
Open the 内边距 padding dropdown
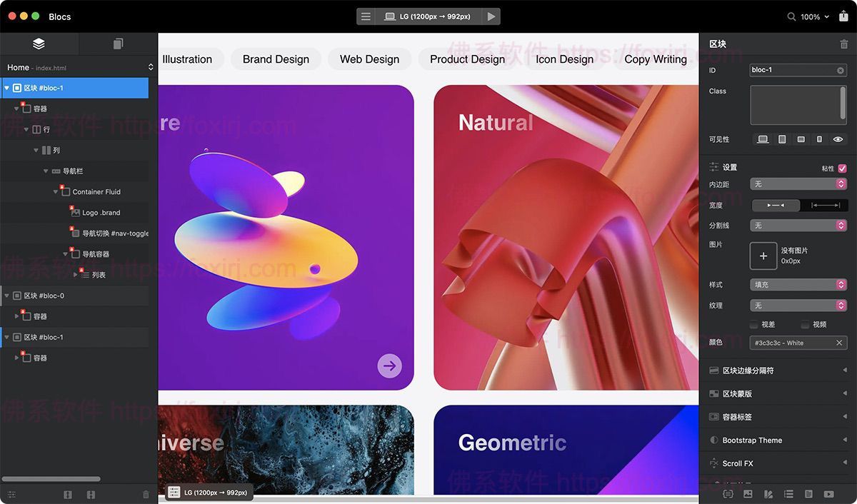798,184
